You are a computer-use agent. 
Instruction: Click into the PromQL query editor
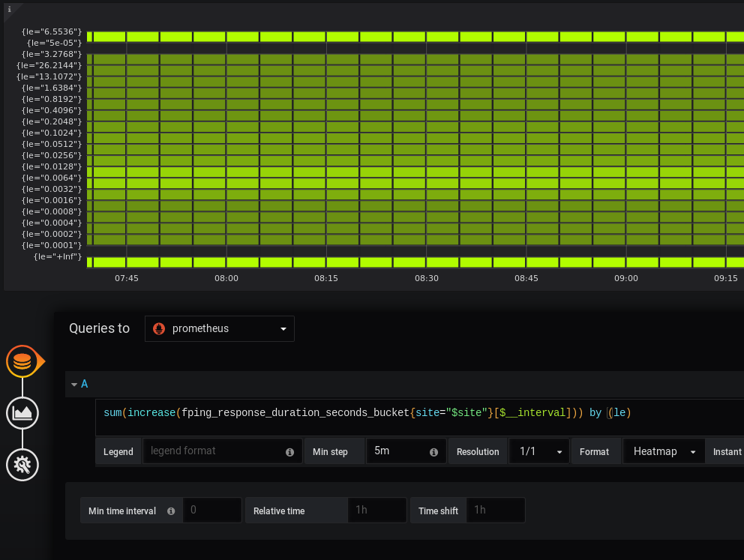[419, 418]
